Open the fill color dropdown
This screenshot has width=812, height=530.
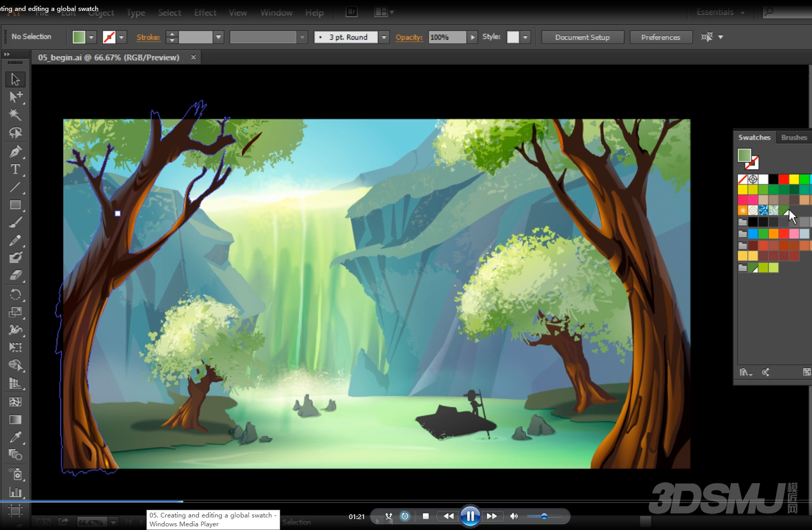point(92,37)
